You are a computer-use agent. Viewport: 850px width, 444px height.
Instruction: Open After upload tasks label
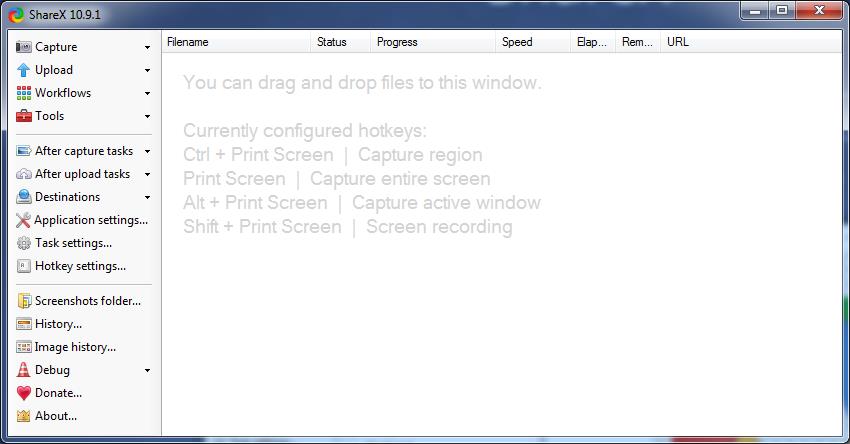pos(82,174)
